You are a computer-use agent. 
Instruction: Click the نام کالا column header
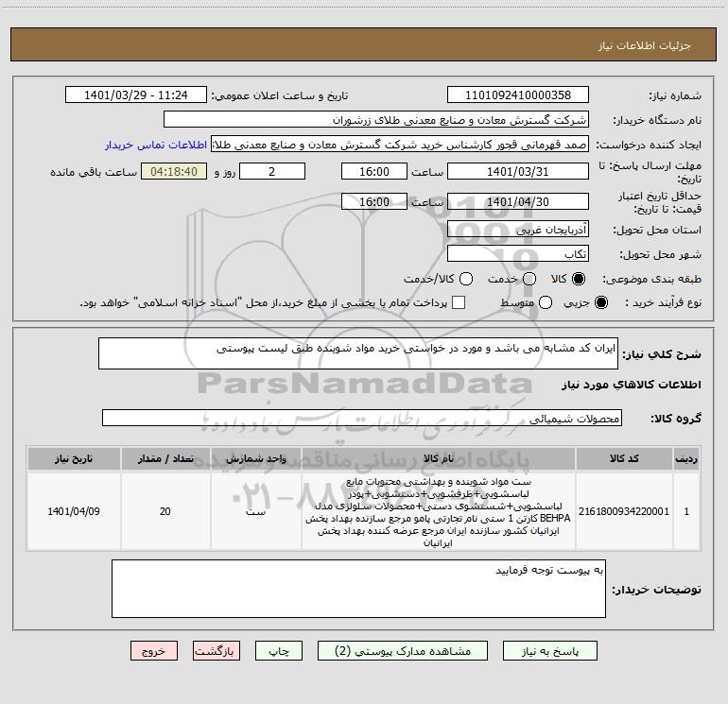click(439, 458)
